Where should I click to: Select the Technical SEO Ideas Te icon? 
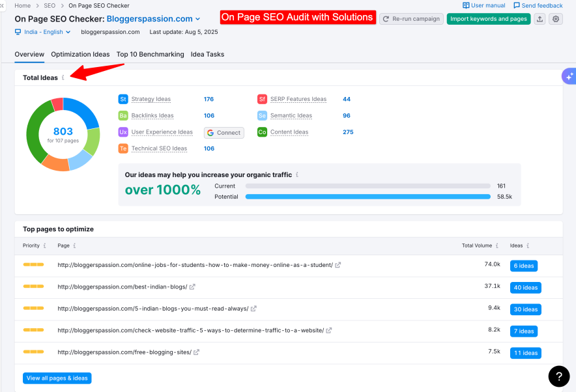tap(124, 148)
